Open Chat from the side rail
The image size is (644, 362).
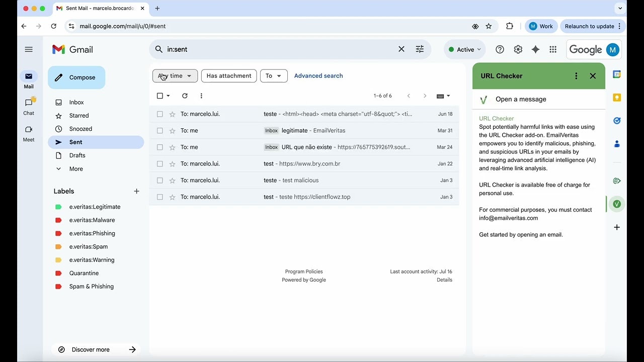29,106
